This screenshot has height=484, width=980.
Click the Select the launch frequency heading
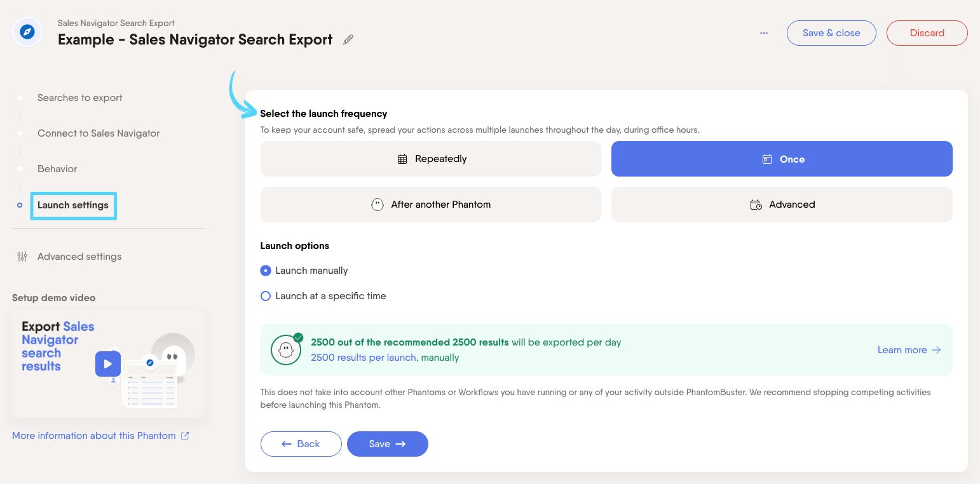323,114
